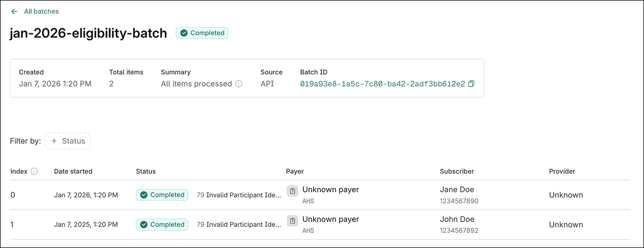Click the payer icon in John Doe row
644x248 pixels.
[293, 221]
